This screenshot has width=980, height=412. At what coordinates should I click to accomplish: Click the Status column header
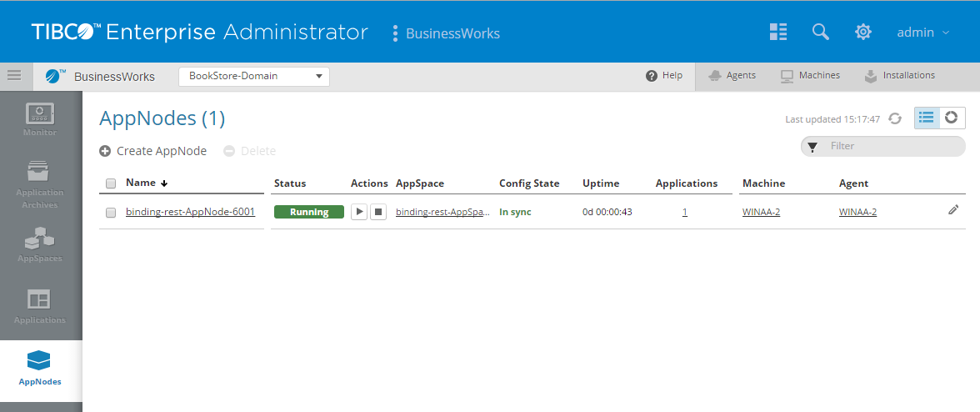[290, 183]
